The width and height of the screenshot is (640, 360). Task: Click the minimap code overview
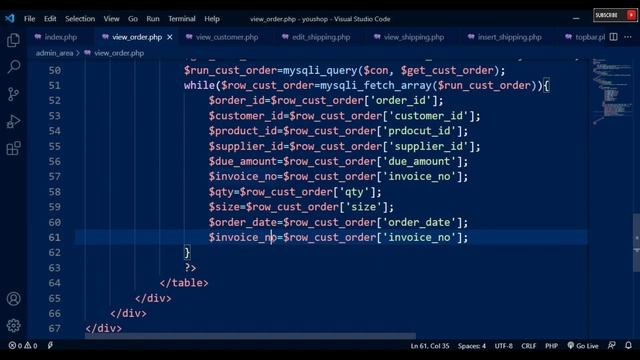611,91
